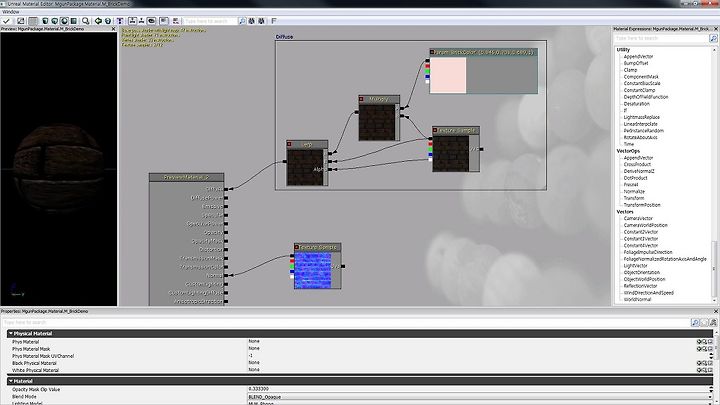
Task: Click red square on BrickColor parameter node
Action: 432,52
